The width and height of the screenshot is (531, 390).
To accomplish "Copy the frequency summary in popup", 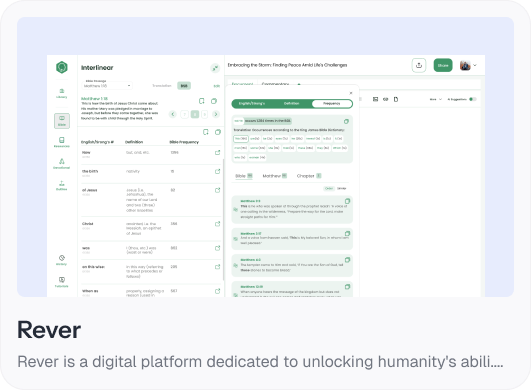I will (x=346, y=121).
